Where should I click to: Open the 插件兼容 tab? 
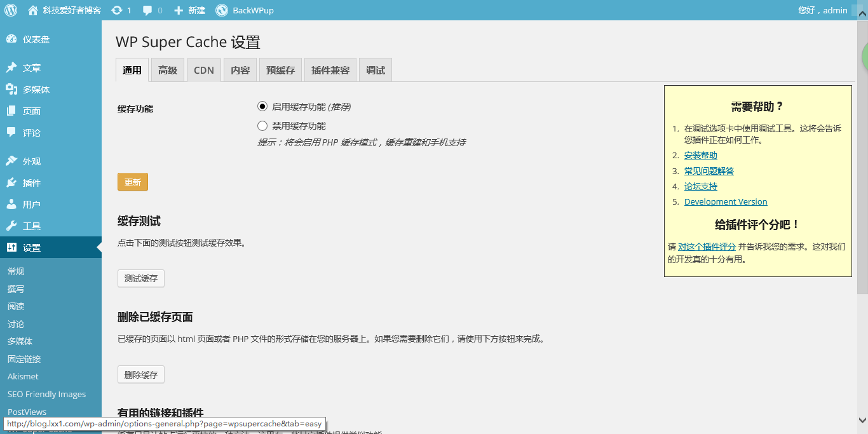click(330, 70)
